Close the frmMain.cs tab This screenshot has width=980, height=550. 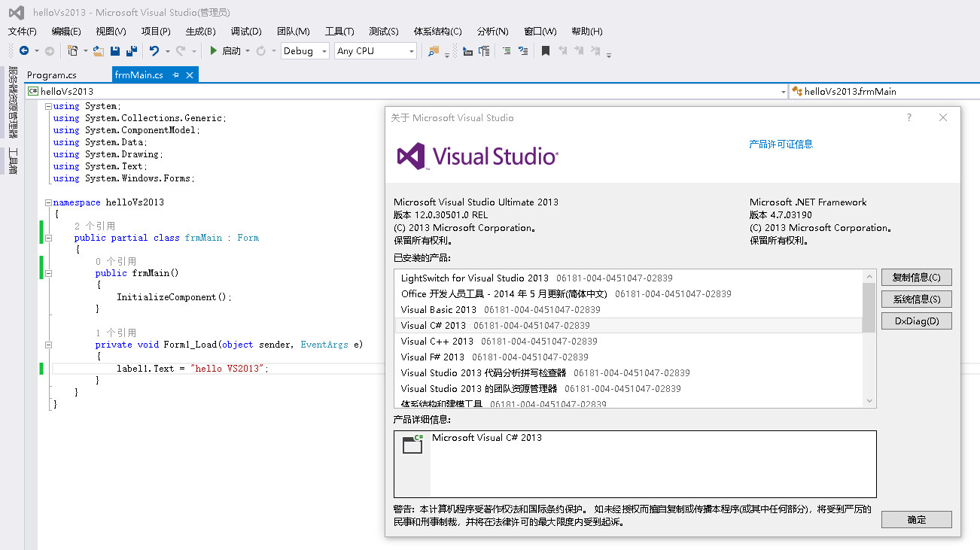click(x=190, y=75)
